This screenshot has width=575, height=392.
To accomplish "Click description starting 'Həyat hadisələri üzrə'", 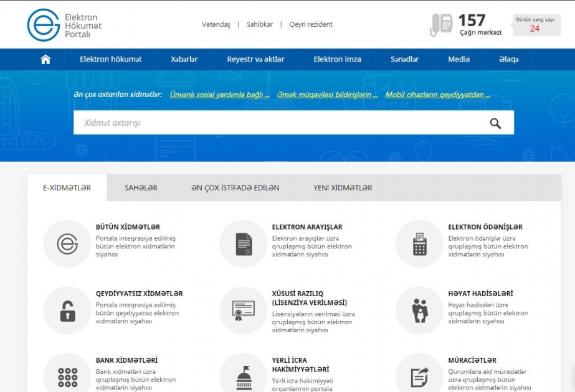I will point(488,313).
